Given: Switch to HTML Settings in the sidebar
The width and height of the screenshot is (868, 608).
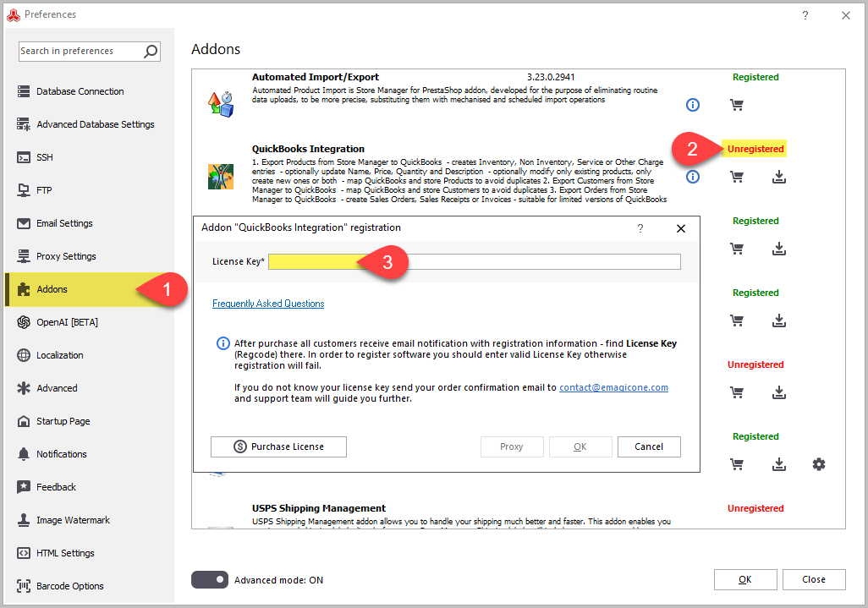Looking at the screenshot, I should click(x=89, y=553).
